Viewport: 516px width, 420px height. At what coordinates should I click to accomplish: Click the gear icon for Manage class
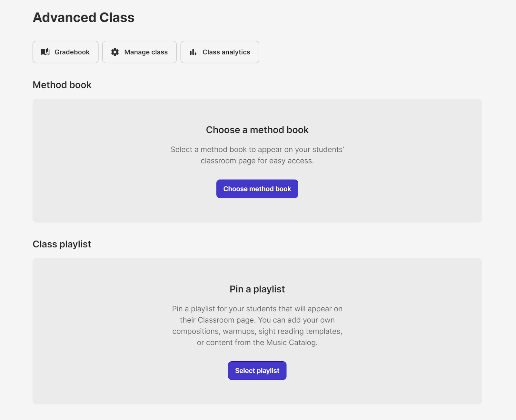[x=115, y=52]
